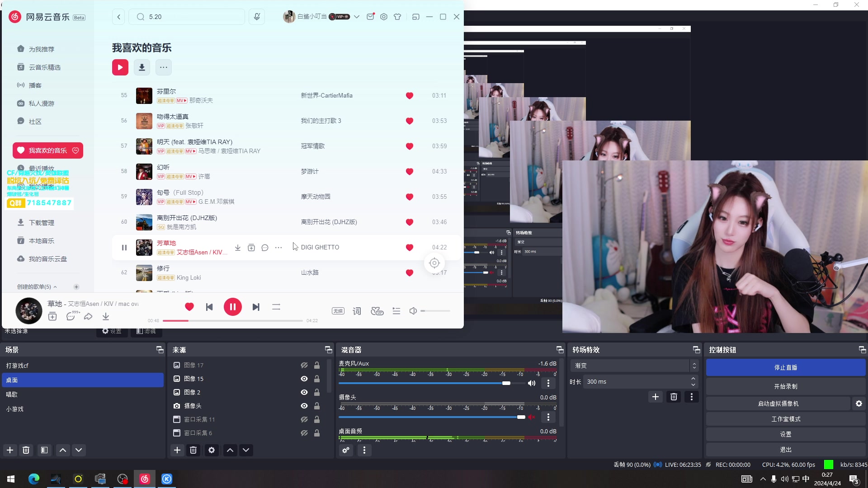The width and height of the screenshot is (868, 488).
Task: Hide the 摄像头 source eye icon
Action: pyautogui.click(x=304, y=406)
